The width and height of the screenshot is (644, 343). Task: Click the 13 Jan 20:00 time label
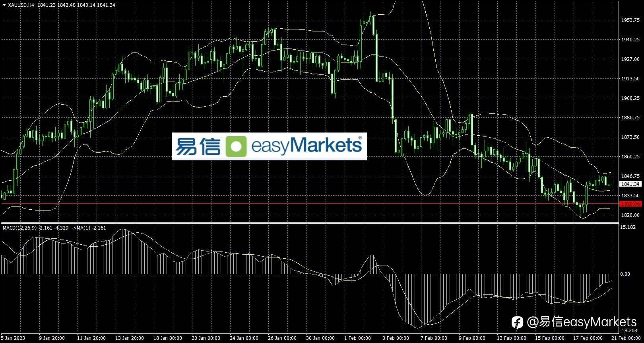pyautogui.click(x=130, y=338)
